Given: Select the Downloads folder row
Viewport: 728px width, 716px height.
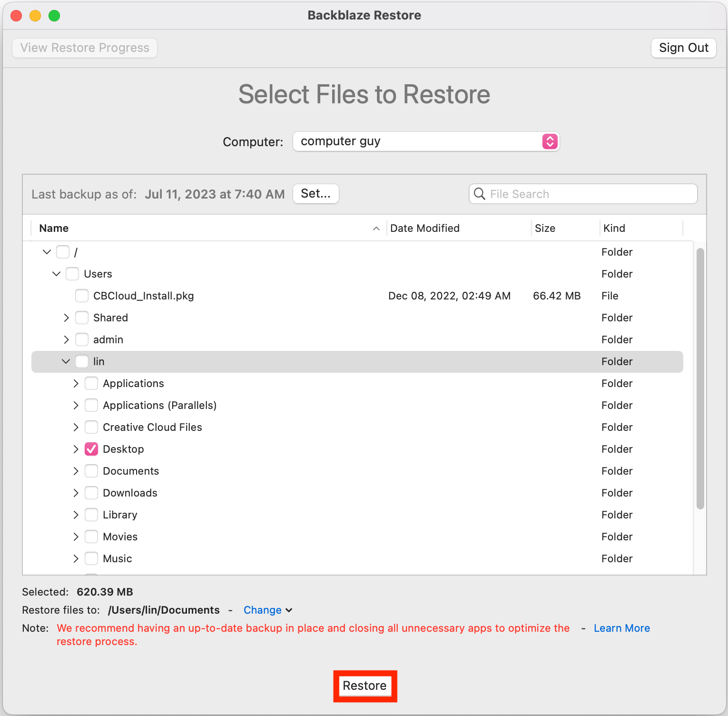Looking at the screenshot, I should click(357, 493).
